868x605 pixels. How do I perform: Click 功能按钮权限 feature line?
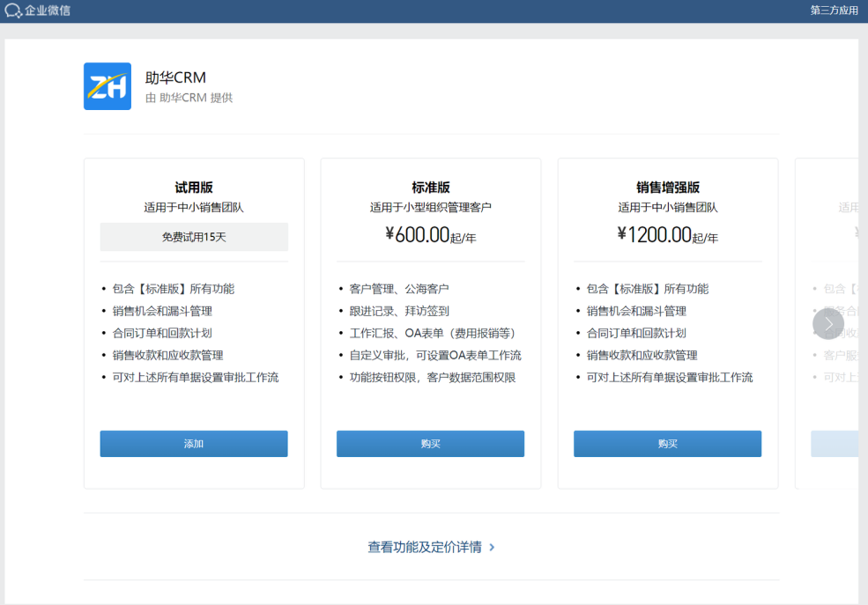(433, 377)
